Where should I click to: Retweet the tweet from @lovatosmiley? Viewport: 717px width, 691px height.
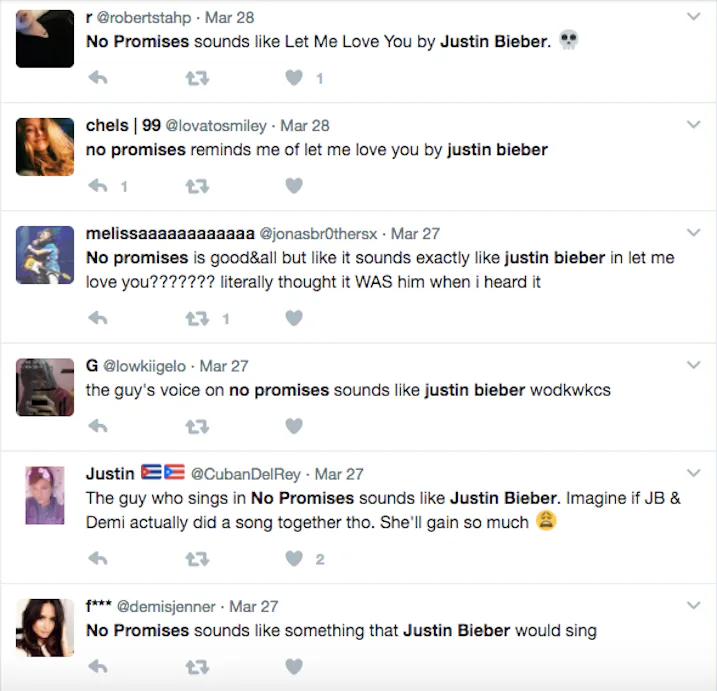coord(196,185)
